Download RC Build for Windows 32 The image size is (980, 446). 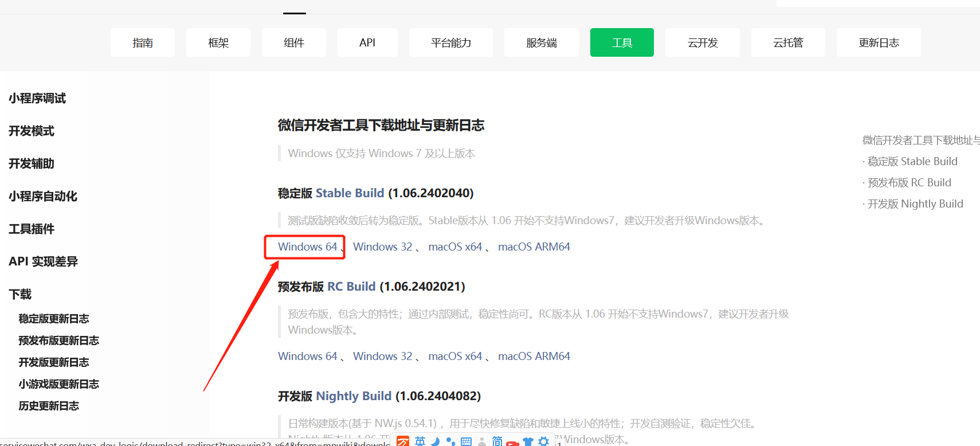[383, 356]
